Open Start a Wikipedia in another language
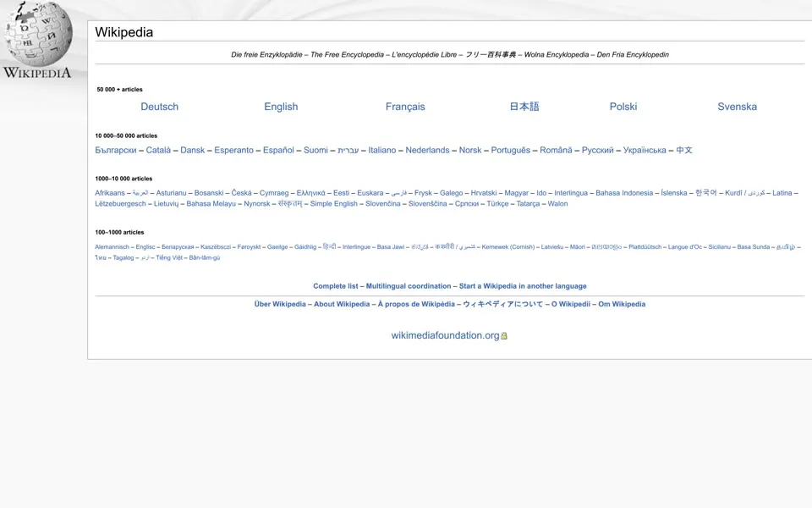Image resolution: width=812 pixels, height=508 pixels. (x=523, y=286)
